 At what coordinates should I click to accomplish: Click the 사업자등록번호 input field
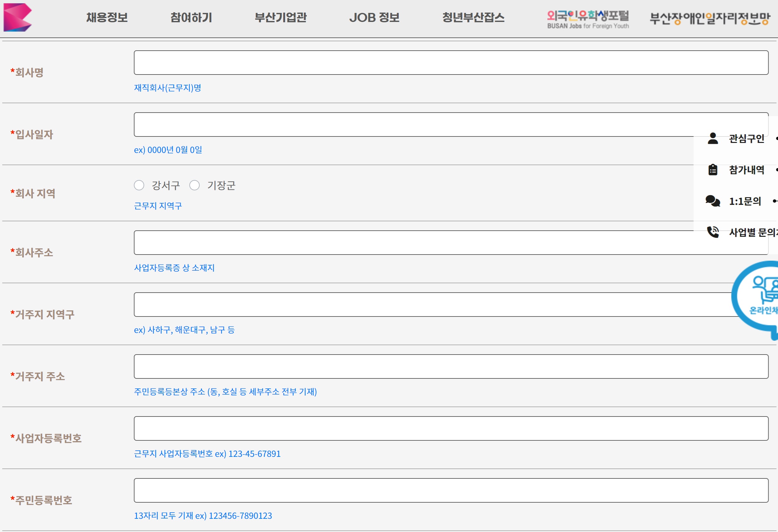click(x=451, y=428)
